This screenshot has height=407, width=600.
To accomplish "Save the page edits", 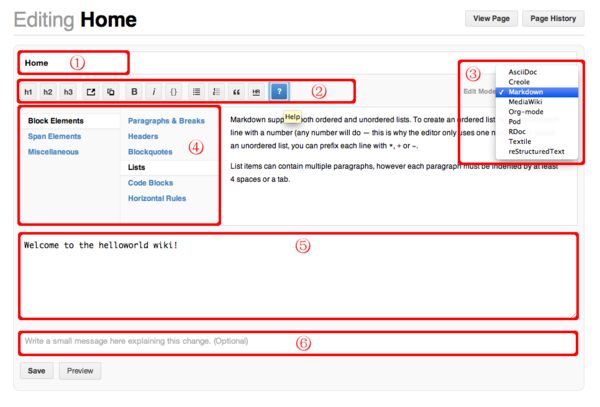I will point(37,371).
